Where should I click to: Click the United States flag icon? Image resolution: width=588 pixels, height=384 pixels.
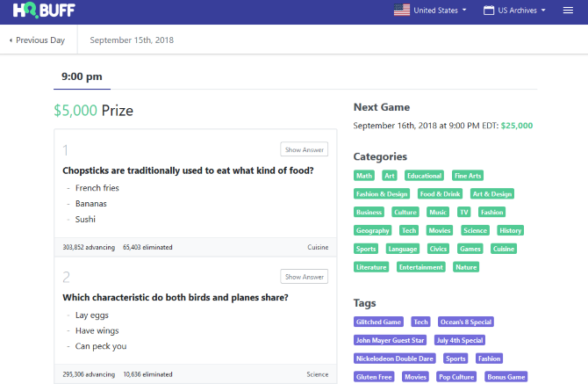pyautogui.click(x=401, y=11)
